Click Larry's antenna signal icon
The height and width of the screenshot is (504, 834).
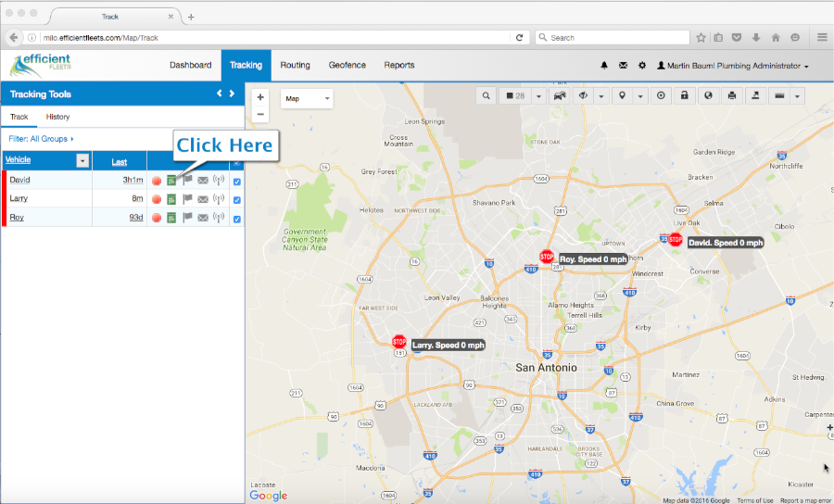tap(218, 199)
